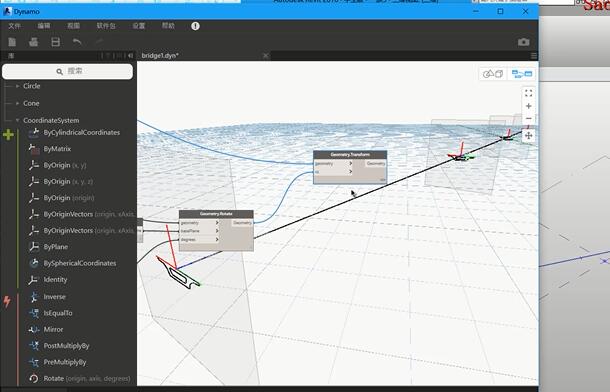Select the pan hand tool icon

pyautogui.click(x=528, y=135)
